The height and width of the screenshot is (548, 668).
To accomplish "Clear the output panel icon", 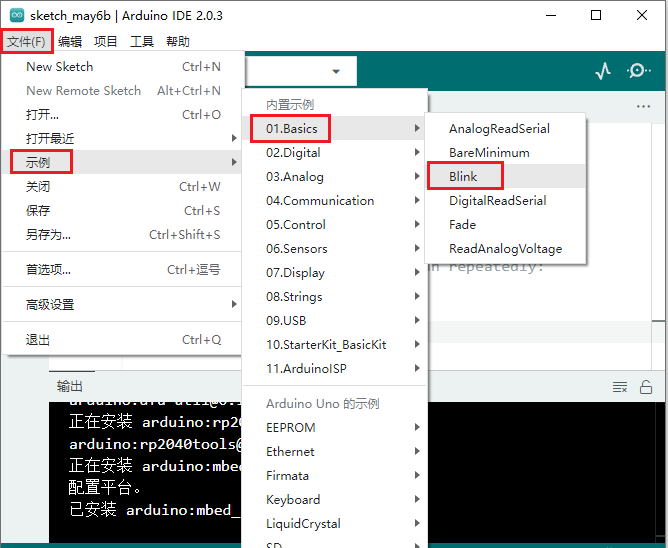I will pyautogui.click(x=620, y=387).
